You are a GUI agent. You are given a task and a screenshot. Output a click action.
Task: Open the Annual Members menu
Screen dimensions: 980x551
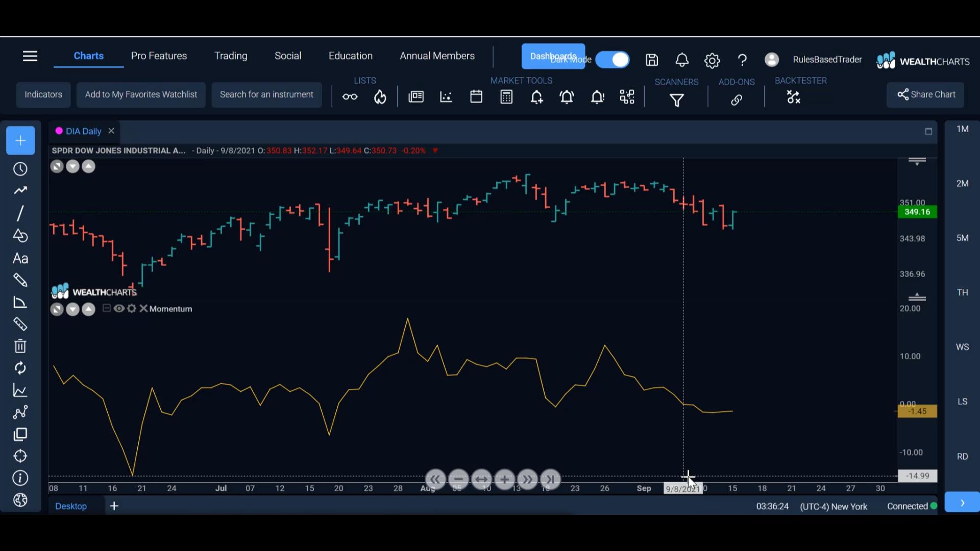[x=437, y=56]
